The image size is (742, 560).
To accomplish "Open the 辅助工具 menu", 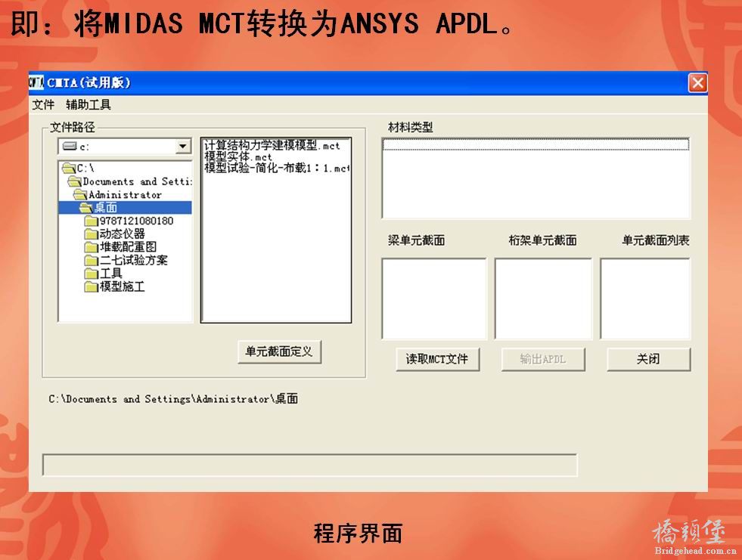I will [x=88, y=104].
